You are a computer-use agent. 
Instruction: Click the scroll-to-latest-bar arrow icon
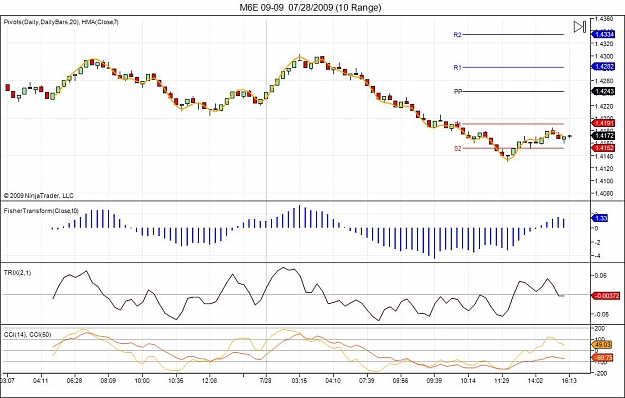pyautogui.click(x=580, y=27)
